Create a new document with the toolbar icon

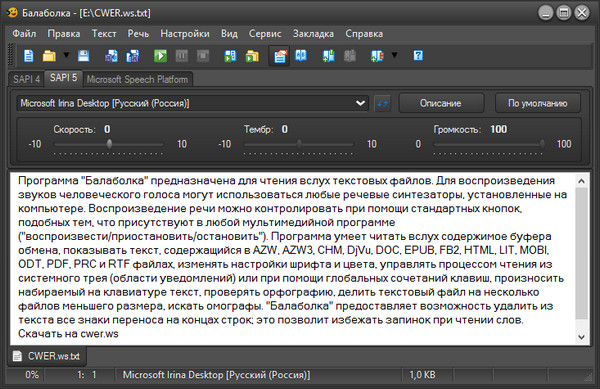point(29,56)
